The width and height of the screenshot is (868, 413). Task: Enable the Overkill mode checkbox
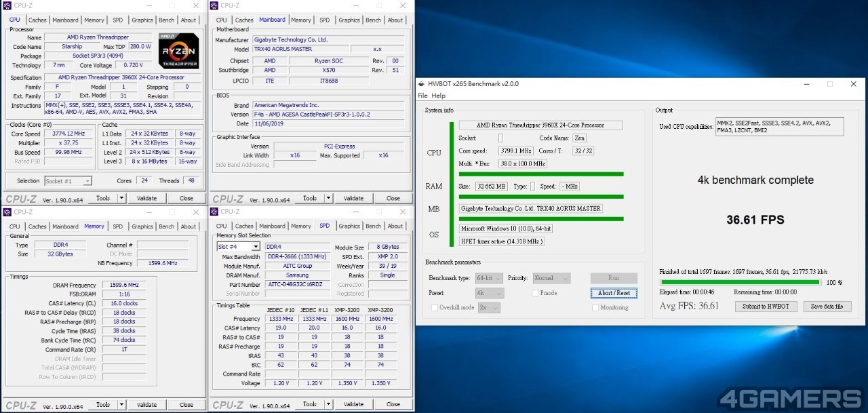click(x=434, y=307)
